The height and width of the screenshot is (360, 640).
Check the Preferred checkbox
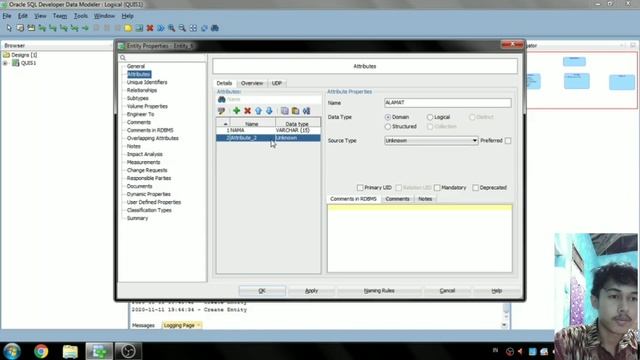508,141
